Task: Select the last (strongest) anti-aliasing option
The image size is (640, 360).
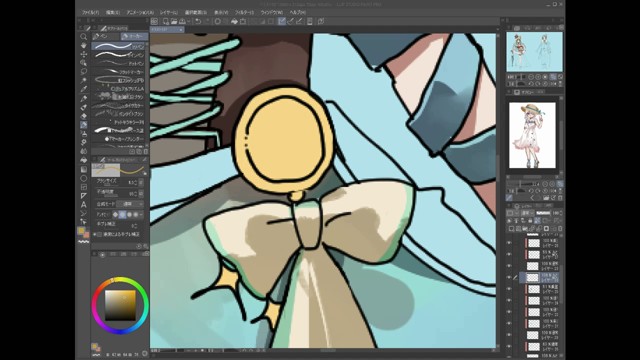Action: pyautogui.click(x=136, y=214)
